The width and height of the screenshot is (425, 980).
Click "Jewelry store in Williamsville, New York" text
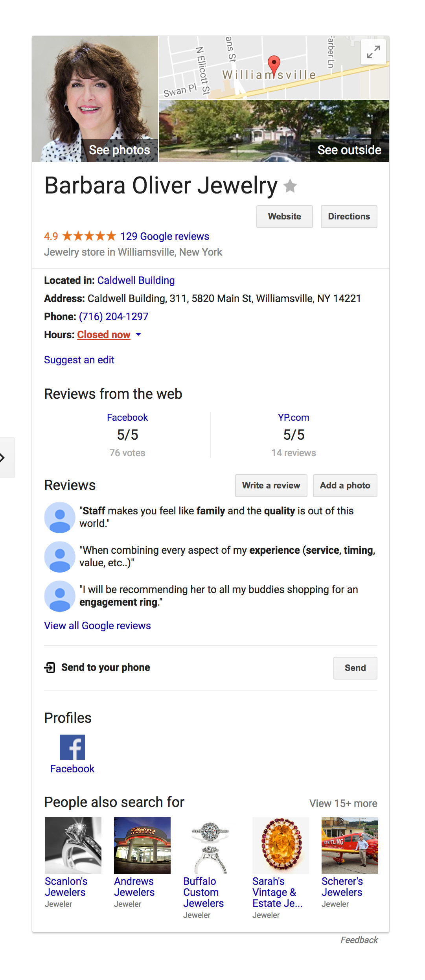(x=133, y=252)
